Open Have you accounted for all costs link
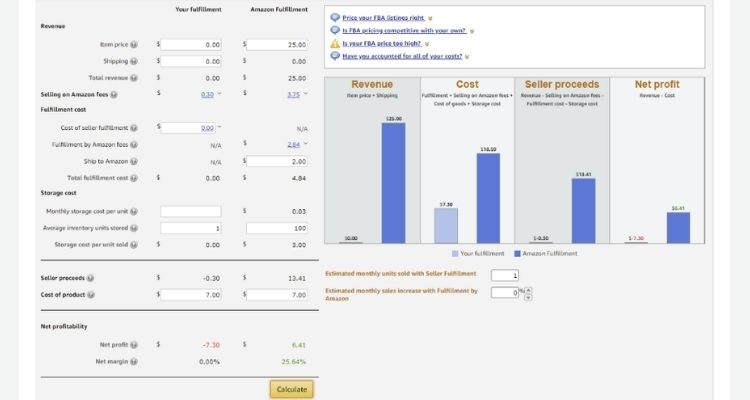 (x=402, y=56)
